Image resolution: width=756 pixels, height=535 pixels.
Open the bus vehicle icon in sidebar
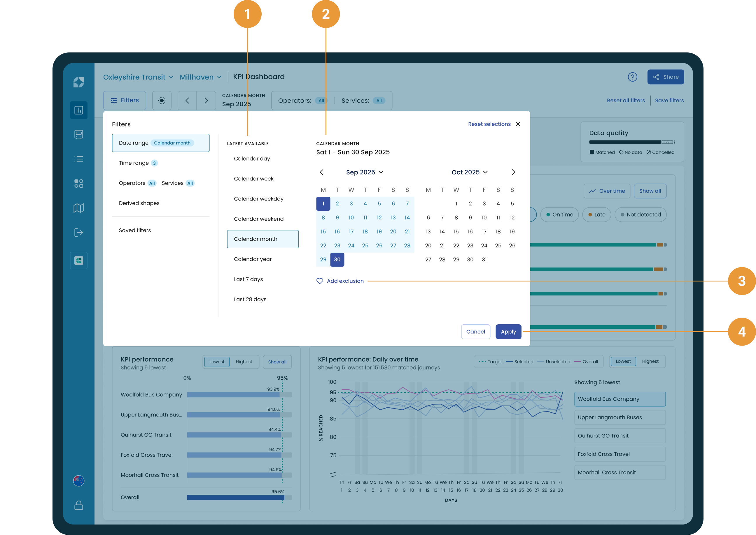(x=78, y=134)
